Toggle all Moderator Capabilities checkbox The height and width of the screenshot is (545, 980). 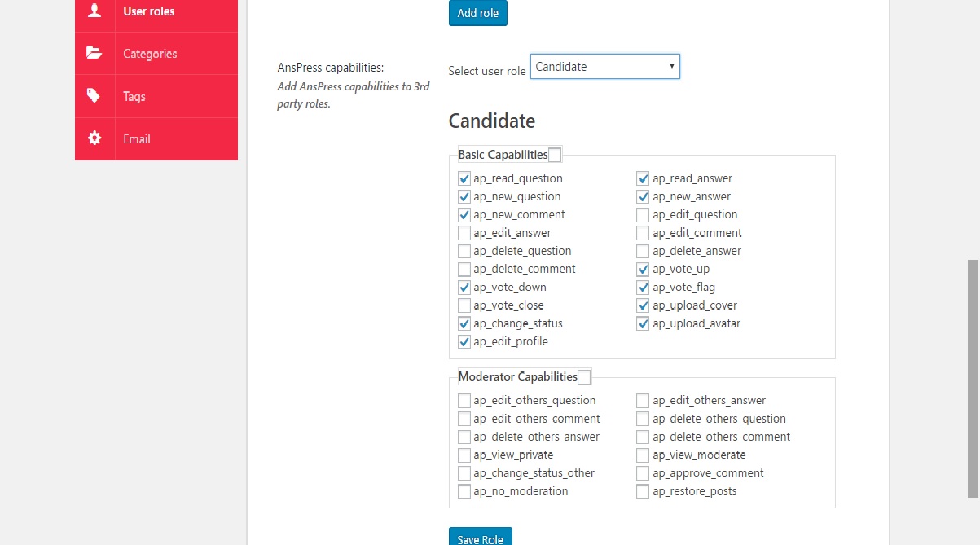tap(583, 377)
